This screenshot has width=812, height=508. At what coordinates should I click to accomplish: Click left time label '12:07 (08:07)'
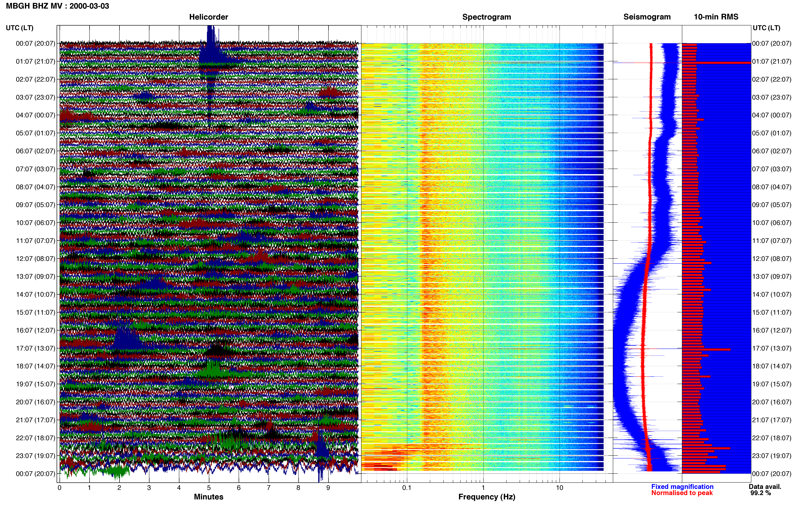[x=36, y=259]
